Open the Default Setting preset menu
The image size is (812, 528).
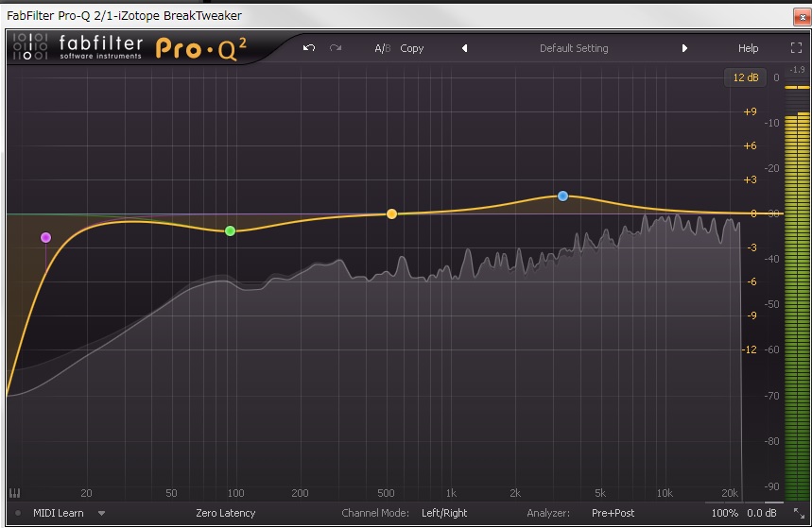[x=574, y=48]
